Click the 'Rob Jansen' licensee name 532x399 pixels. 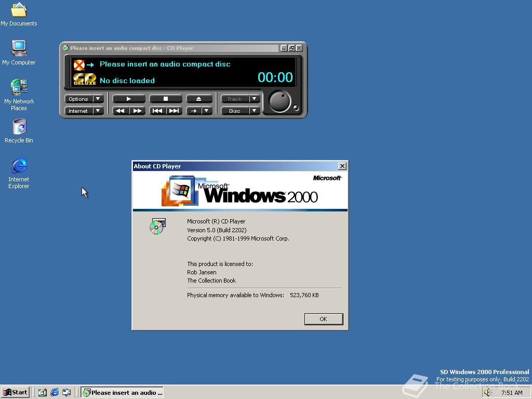pyautogui.click(x=202, y=272)
